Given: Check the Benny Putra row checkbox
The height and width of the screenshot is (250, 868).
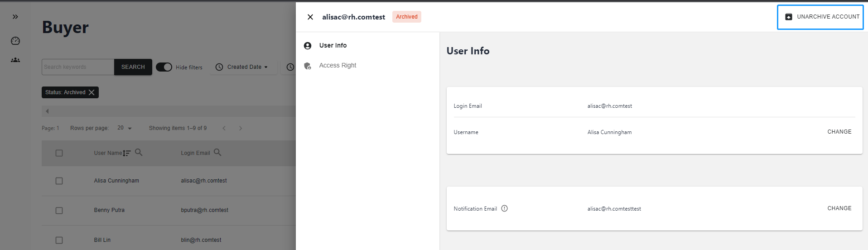Looking at the screenshot, I should (59, 211).
